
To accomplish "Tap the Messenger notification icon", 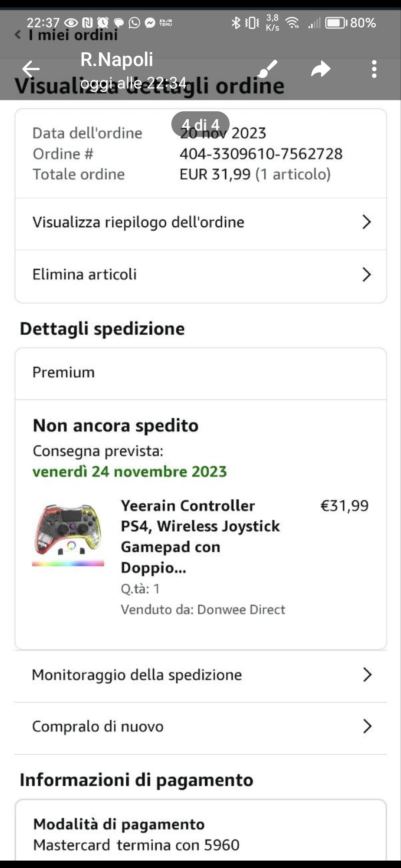I will 150,23.
